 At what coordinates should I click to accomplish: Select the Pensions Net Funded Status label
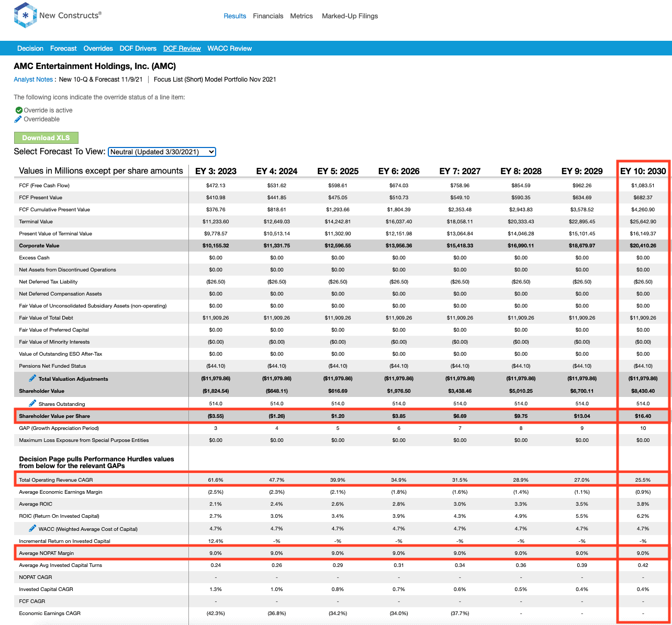52,366
